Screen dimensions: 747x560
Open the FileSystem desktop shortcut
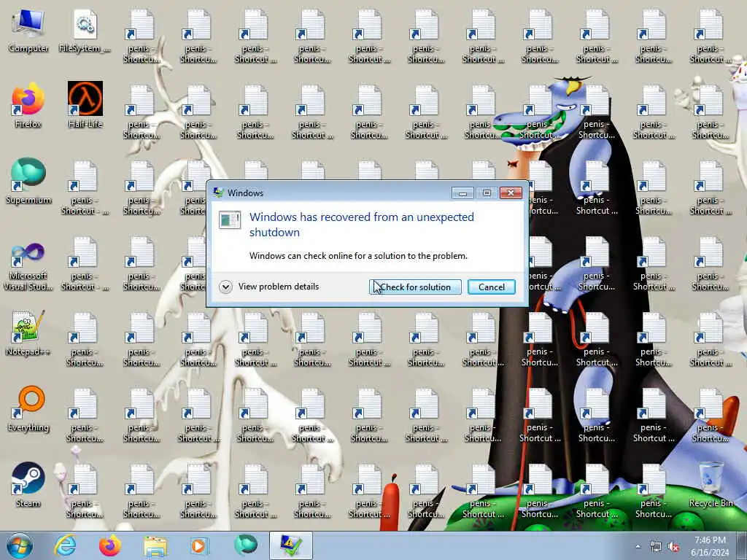(85, 31)
